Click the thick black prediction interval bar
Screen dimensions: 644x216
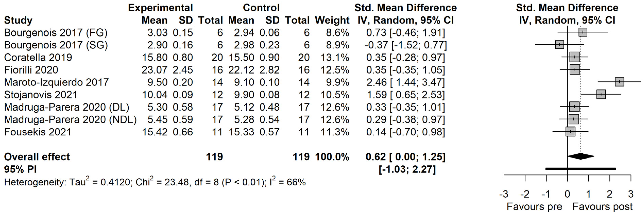pos(581,169)
